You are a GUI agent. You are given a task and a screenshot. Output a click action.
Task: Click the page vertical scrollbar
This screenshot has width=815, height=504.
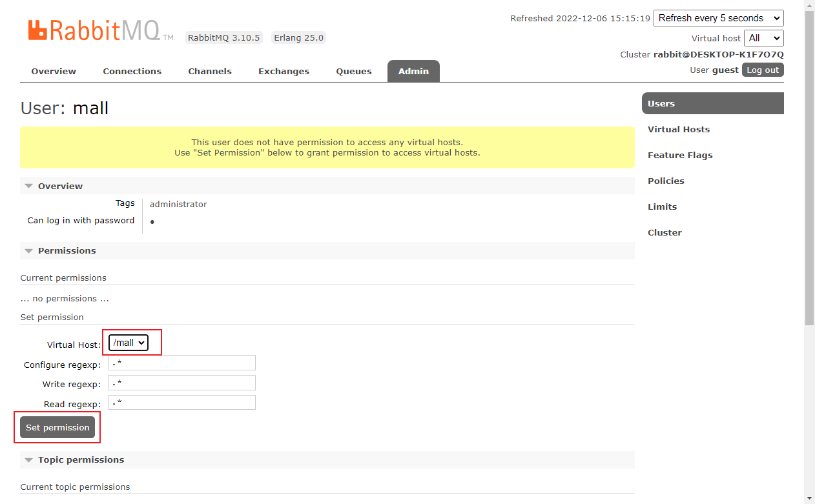[x=809, y=168]
